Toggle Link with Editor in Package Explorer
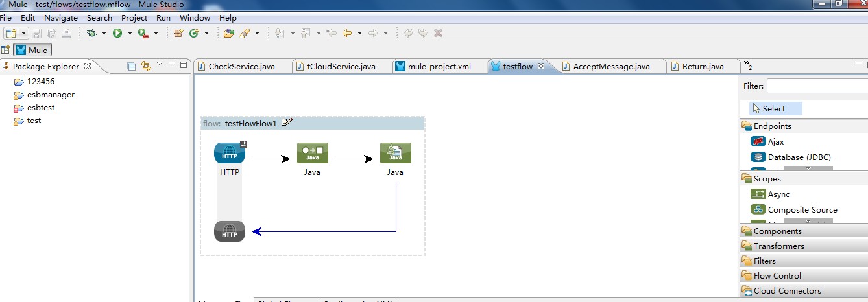This screenshot has width=868, height=302. point(146,66)
